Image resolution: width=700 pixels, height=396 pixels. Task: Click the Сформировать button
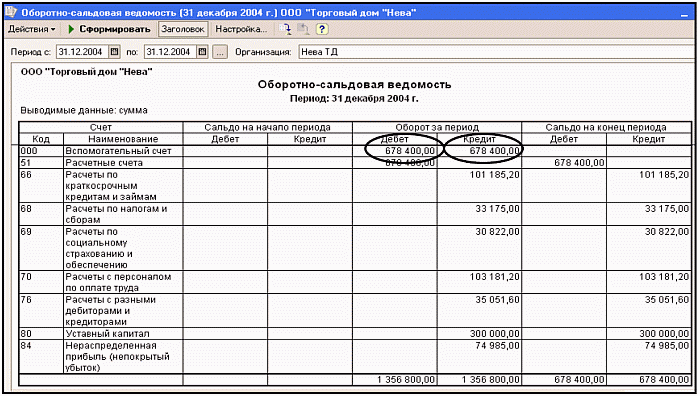tap(109, 29)
